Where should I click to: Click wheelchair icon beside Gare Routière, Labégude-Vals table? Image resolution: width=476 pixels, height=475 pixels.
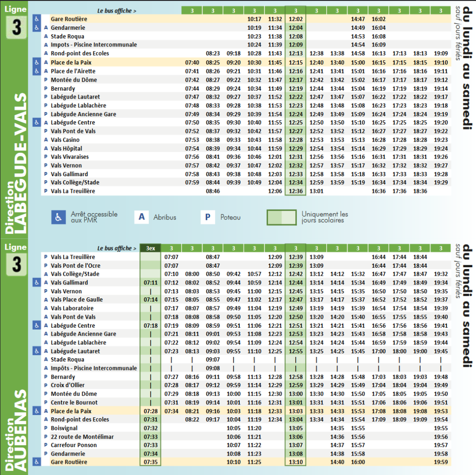[37, 19]
